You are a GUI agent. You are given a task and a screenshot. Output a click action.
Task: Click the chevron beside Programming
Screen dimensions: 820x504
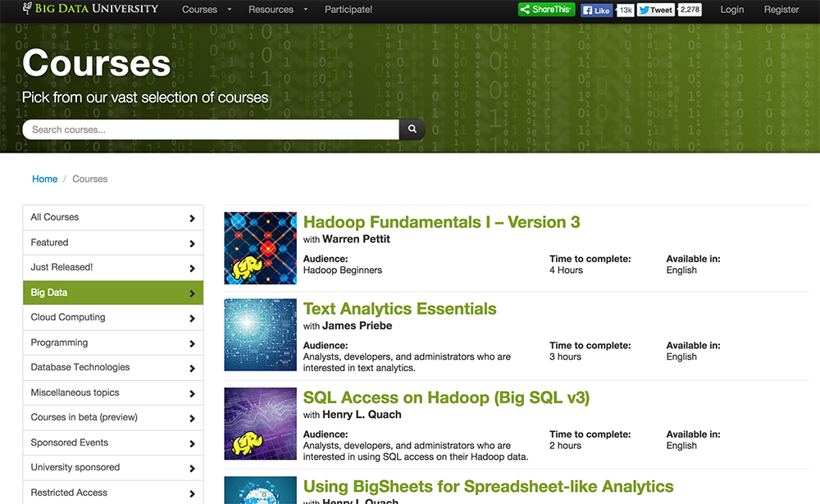(192, 343)
